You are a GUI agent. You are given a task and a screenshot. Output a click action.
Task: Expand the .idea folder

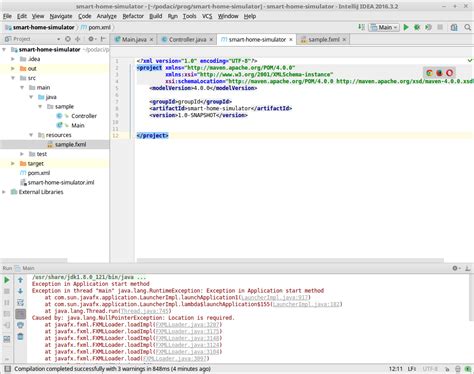click(x=13, y=59)
